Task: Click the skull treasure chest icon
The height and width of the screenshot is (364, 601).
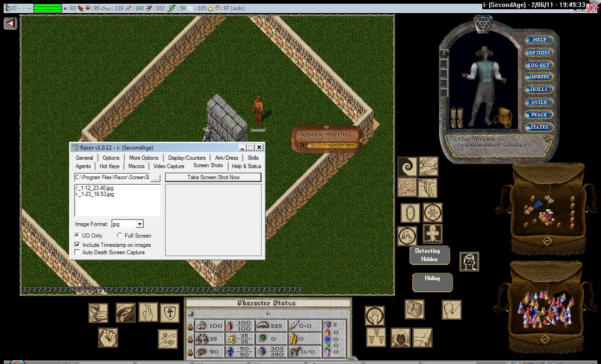Action: point(414,309)
